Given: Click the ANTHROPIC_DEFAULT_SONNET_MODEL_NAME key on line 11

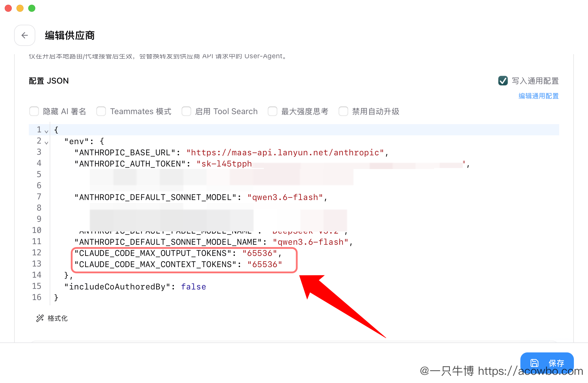Looking at the screenshot, I should (168, 242).
